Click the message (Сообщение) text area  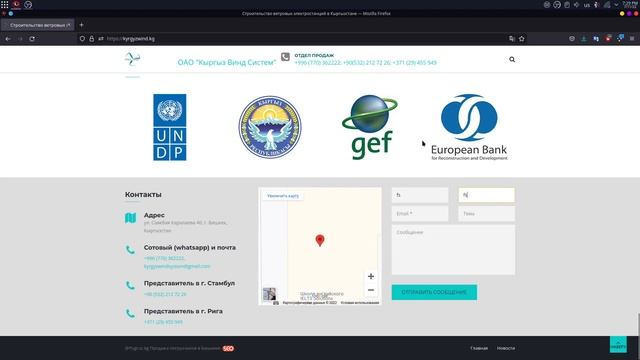point(453,249)
